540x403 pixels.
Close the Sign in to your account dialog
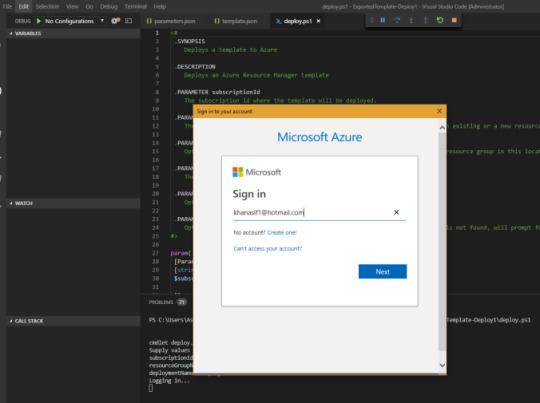439,111
